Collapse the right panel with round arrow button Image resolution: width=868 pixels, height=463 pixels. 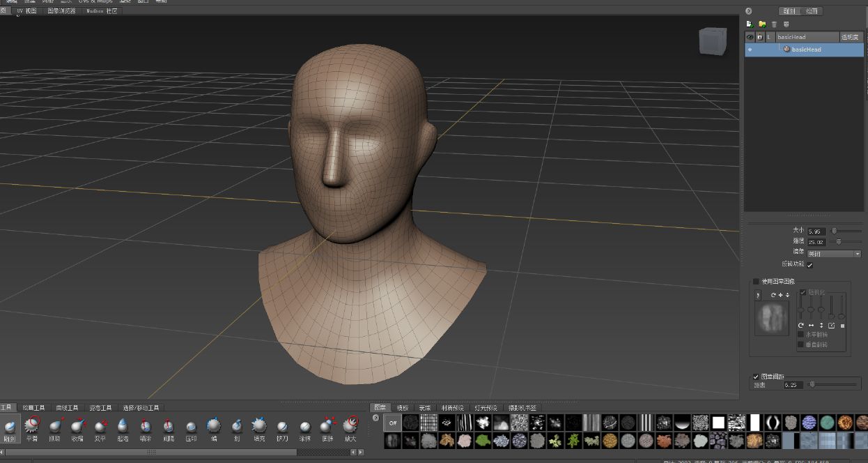coord(749,11)
